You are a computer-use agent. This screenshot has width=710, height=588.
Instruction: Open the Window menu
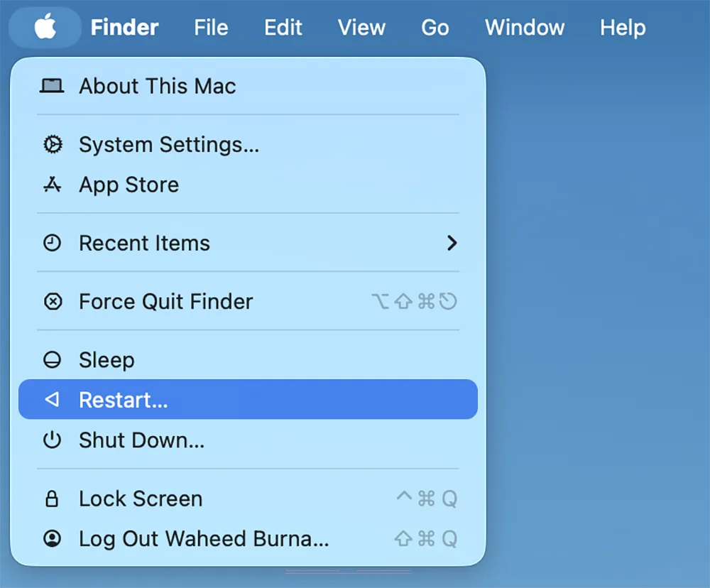tap(524, 27)
